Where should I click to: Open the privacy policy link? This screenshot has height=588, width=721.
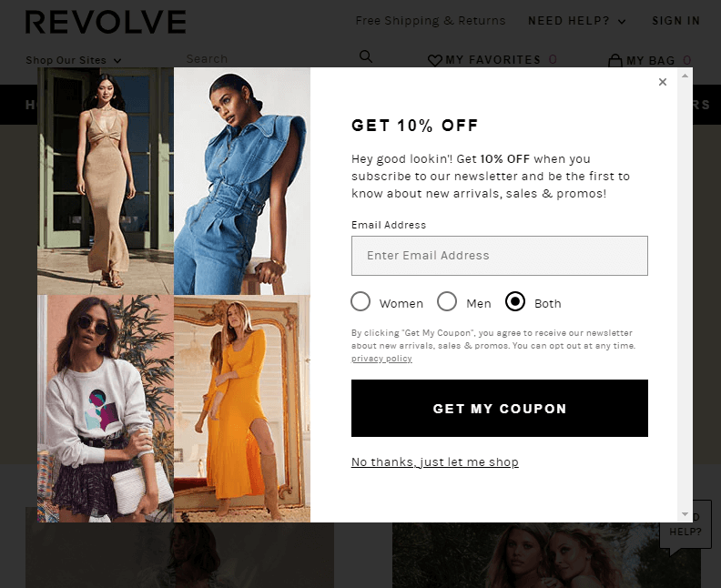pyautogui.click(x=381, y=358)
